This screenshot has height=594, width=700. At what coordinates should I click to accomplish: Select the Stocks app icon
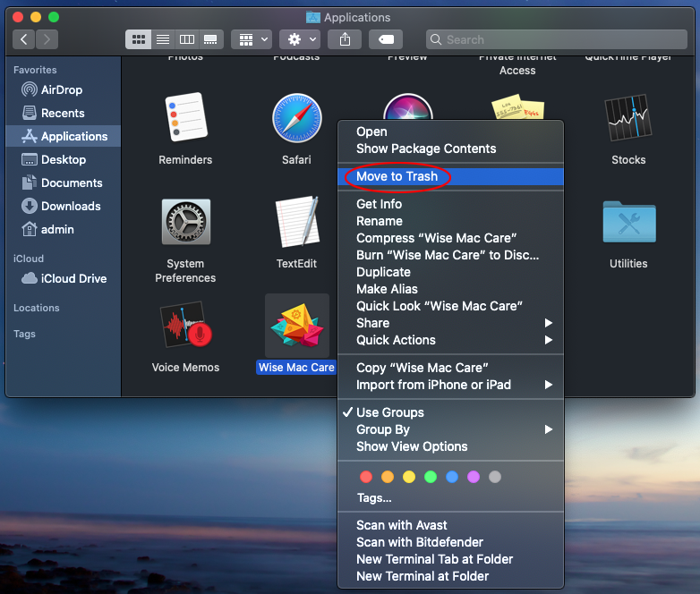628,117
